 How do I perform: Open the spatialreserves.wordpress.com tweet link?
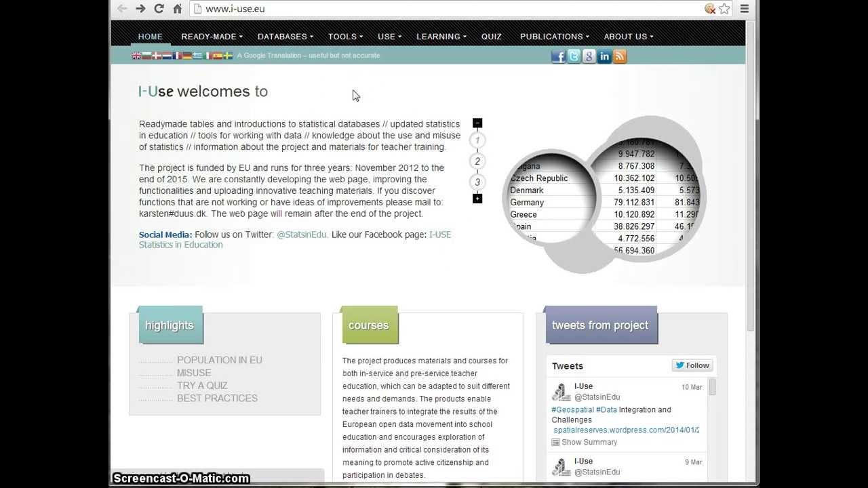pos(626,430)
